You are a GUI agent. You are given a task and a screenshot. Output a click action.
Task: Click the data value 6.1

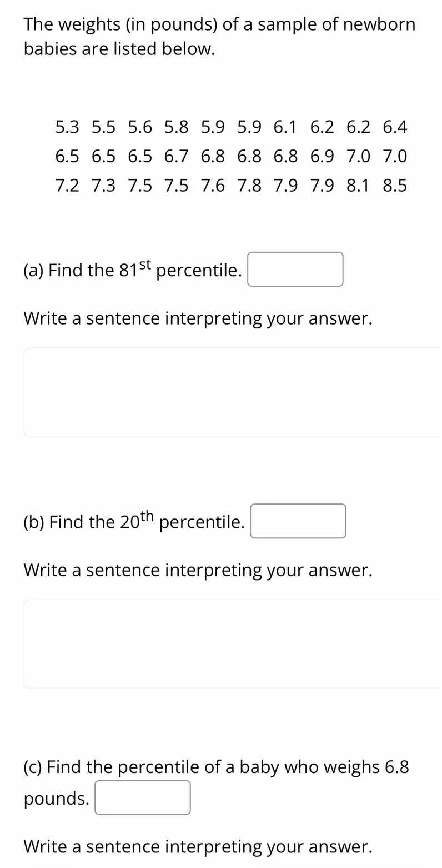pos(285,127)
